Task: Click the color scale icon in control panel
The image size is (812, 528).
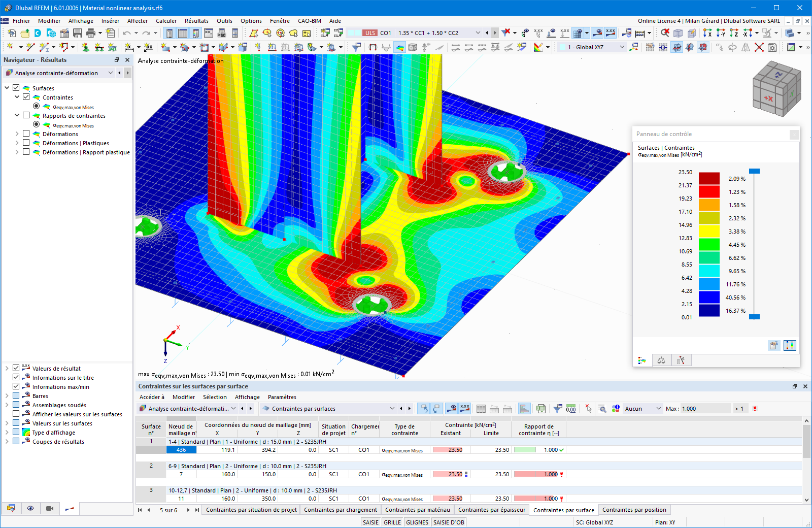Action: [x=642, y=360]
